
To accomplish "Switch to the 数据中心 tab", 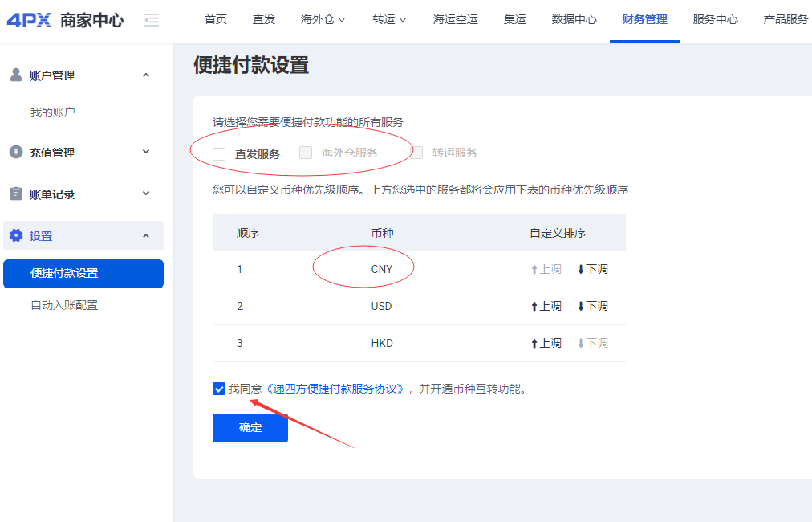I will (574, 20).
